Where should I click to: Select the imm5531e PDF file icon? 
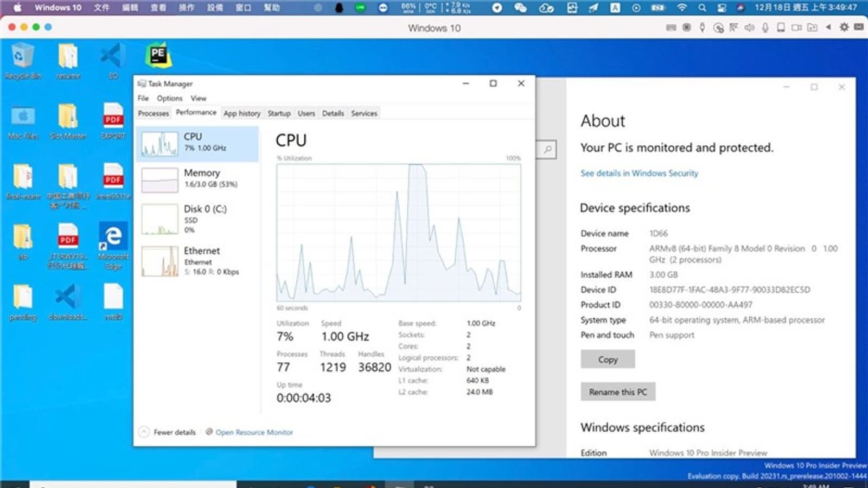tap(113, 182)
